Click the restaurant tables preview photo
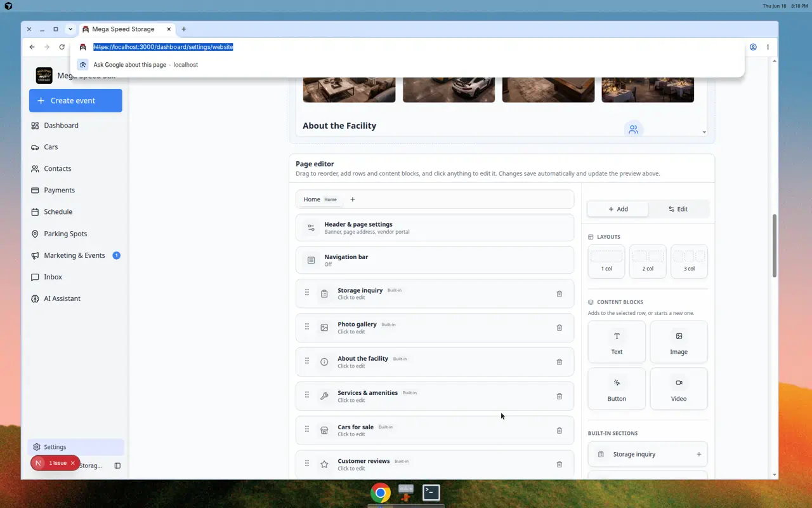The image size is (812, 508). click(648, 90)
